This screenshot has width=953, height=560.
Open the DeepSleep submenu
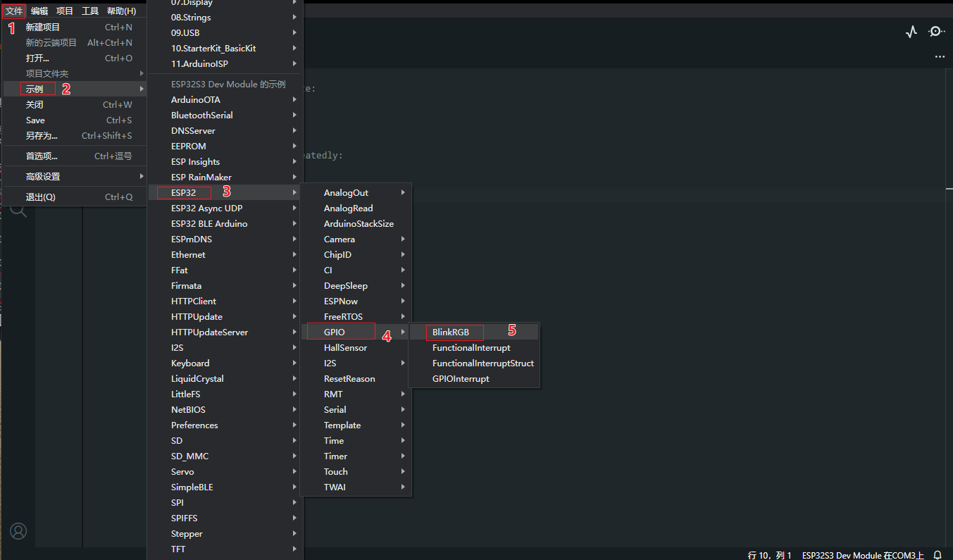point(356,286)
